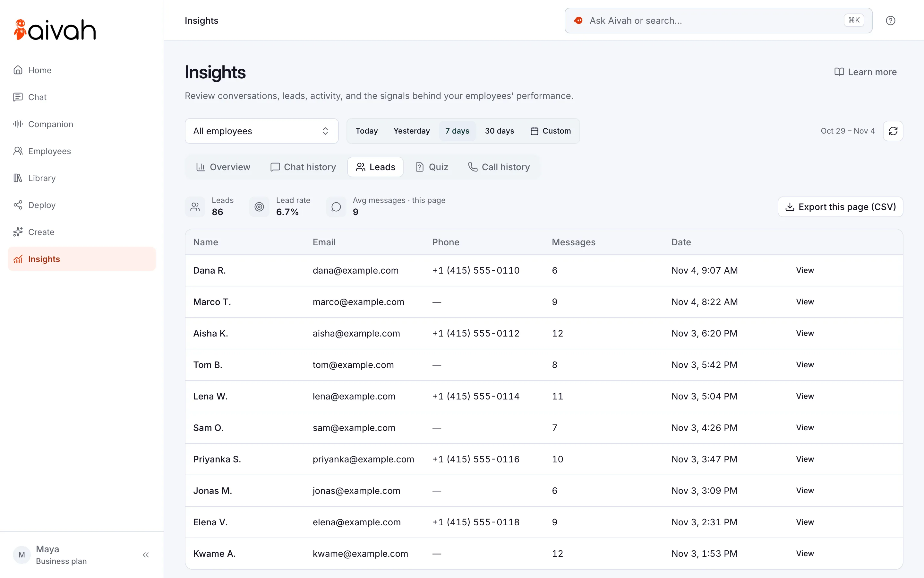Screen dimensions: 924x578
Task: Collapse the sidebar with double chevron
Action: click(x=145, y=555)
